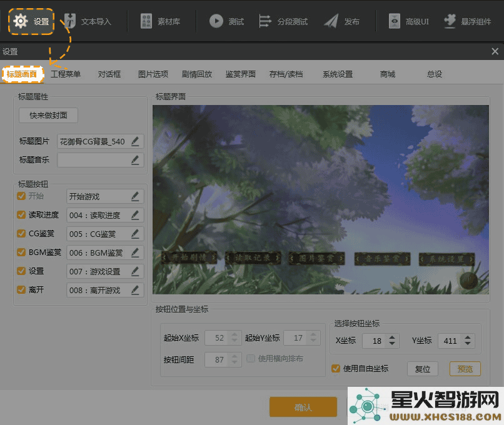Select the 图片鉴赏 button in title preview
504x425 pixels.
[316, 258]
